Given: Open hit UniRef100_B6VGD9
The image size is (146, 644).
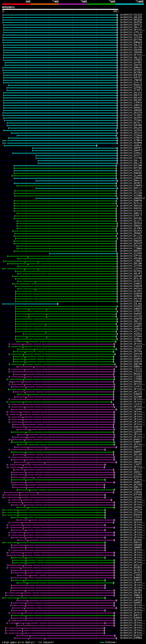Looking at the screenshot, I should tap(131, 20).
